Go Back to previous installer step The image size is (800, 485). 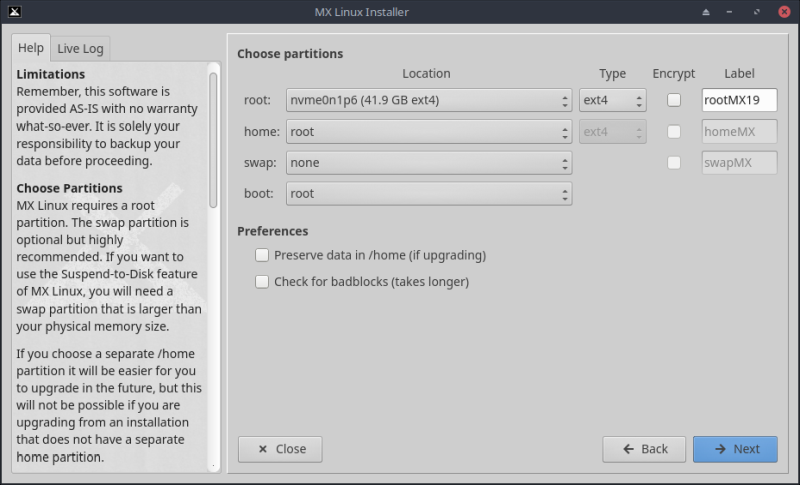[x=644, y=449]
